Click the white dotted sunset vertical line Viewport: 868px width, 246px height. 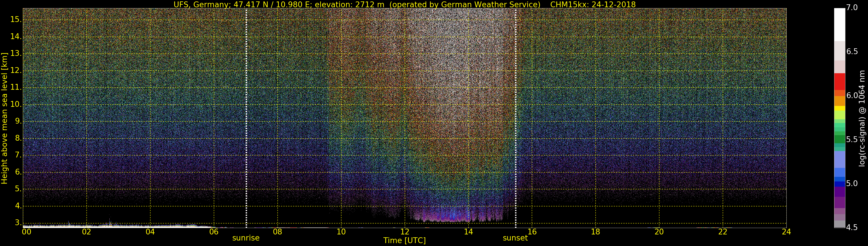516,118
